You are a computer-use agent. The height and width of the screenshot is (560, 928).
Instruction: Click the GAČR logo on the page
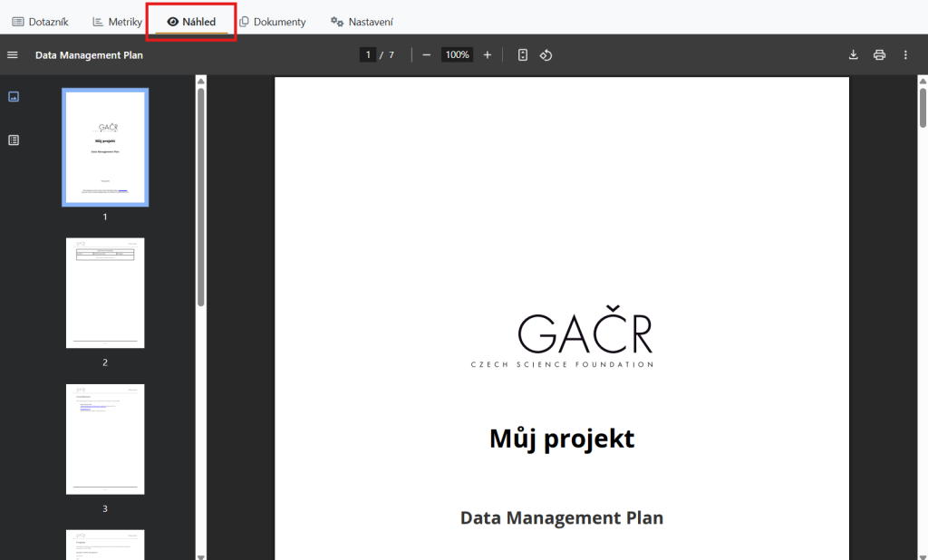click(x=562, y=336)
